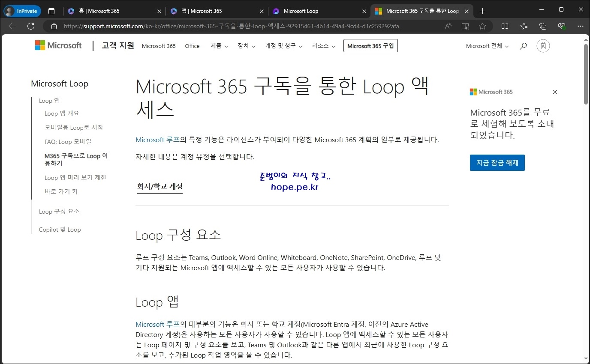Screen dimensions: 590x364
Task: Expand Loop 구성 요소 sidebar section
Action: tap(59, 212)
